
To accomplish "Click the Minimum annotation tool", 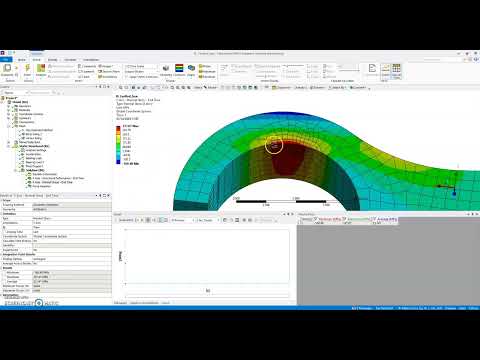I will click(207, 76).
